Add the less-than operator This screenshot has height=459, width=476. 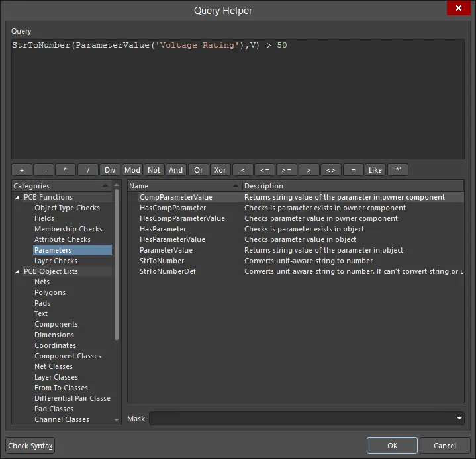click(242, 170)
